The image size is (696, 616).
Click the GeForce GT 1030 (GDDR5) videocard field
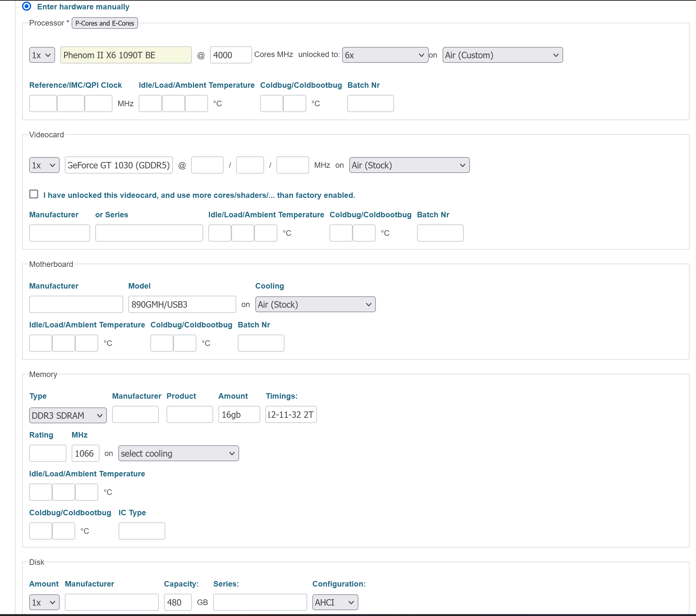tap(119, 165)
